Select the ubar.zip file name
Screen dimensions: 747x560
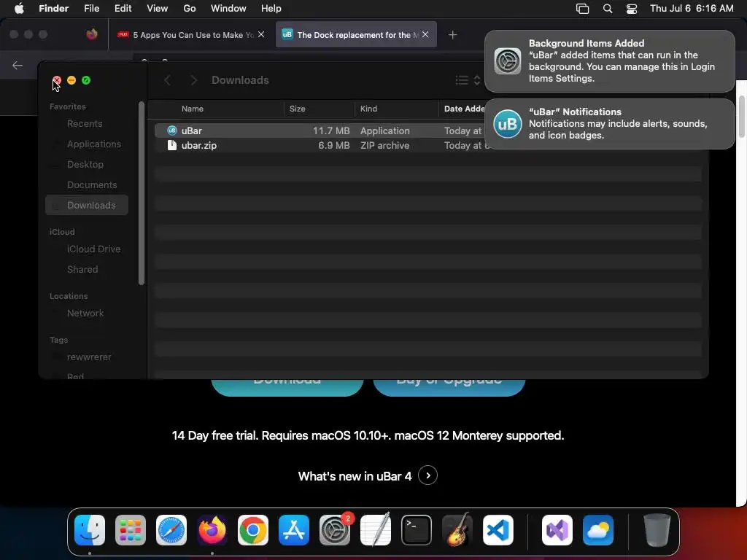[199, 146]
